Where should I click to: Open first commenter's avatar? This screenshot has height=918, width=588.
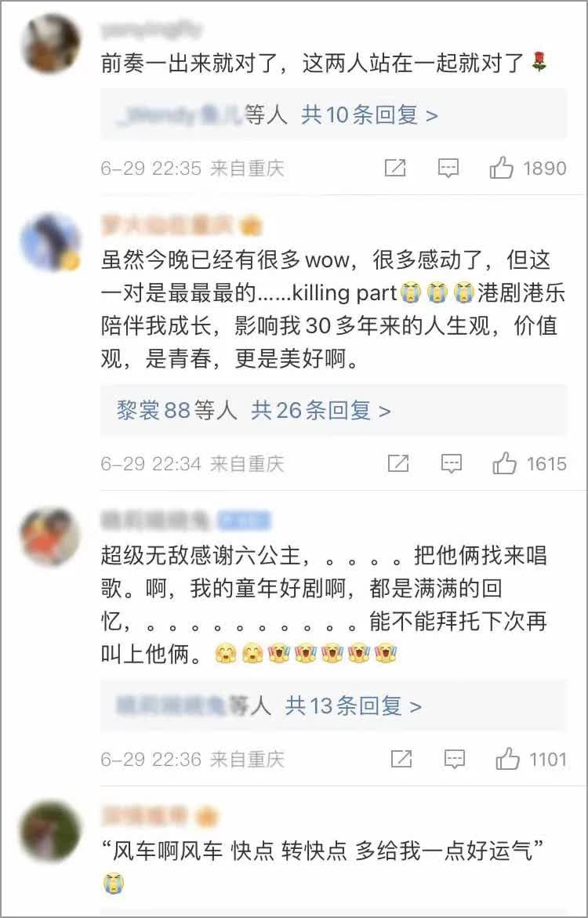[x=49, y=43]
